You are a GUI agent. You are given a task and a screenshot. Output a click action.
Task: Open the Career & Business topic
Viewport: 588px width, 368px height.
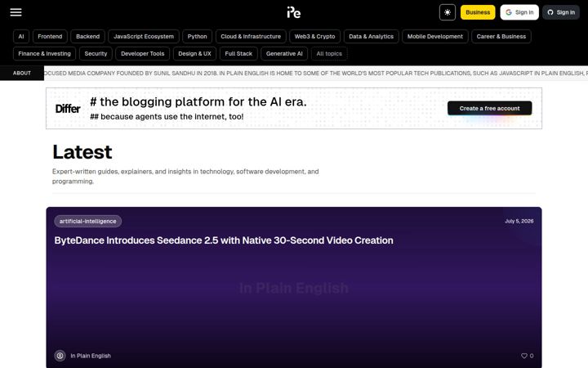[x=501, y=37]
